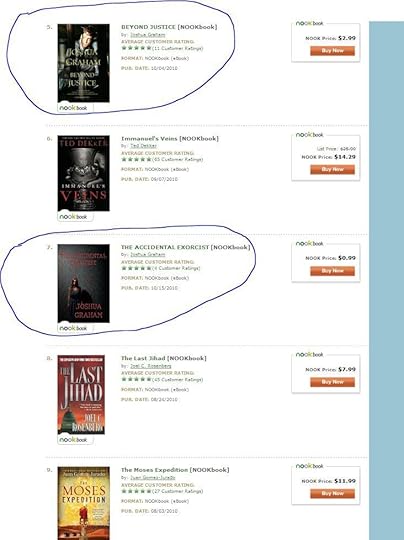Image resolution: width=404 pixels, height=540 pixels.
Task: Open The Last Jihad book cover thumbnail
Action: click(x=81, y=395)
